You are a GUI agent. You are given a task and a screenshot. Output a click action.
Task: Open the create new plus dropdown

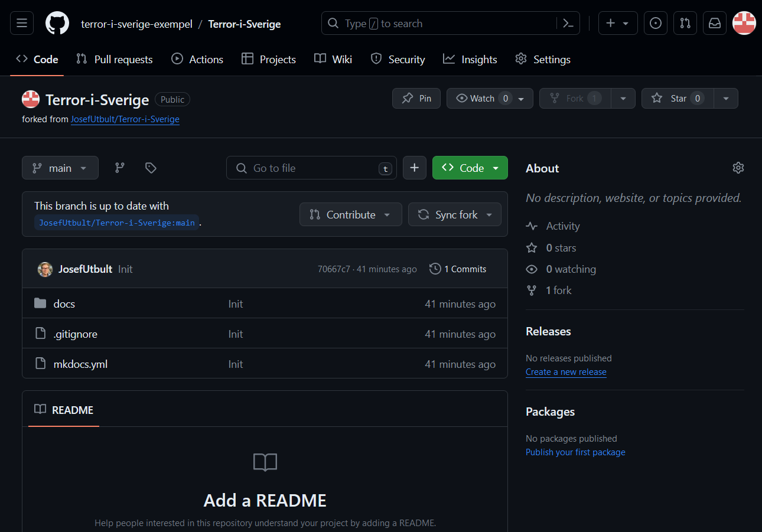point(618,24)
